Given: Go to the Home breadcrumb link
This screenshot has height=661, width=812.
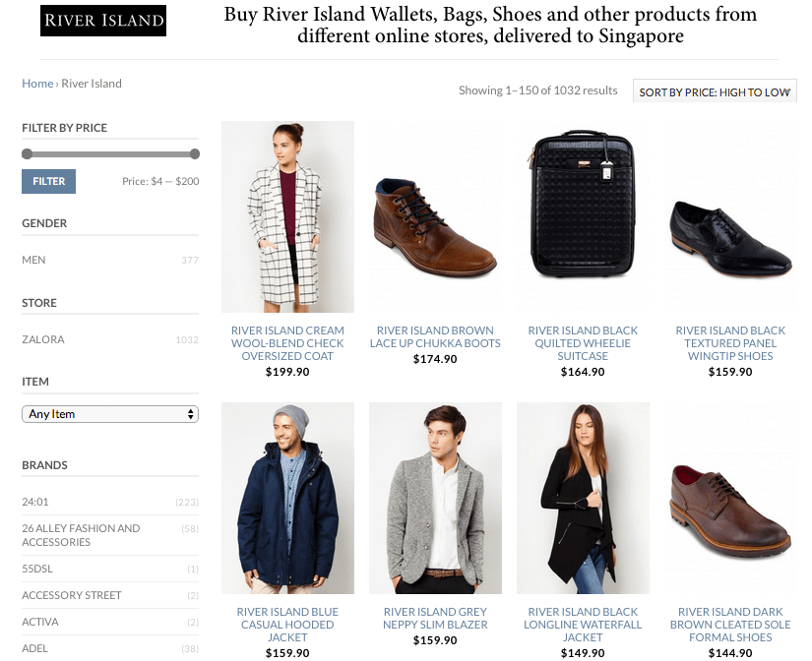Looking at the screenshot, I should [x=37, y=84].
